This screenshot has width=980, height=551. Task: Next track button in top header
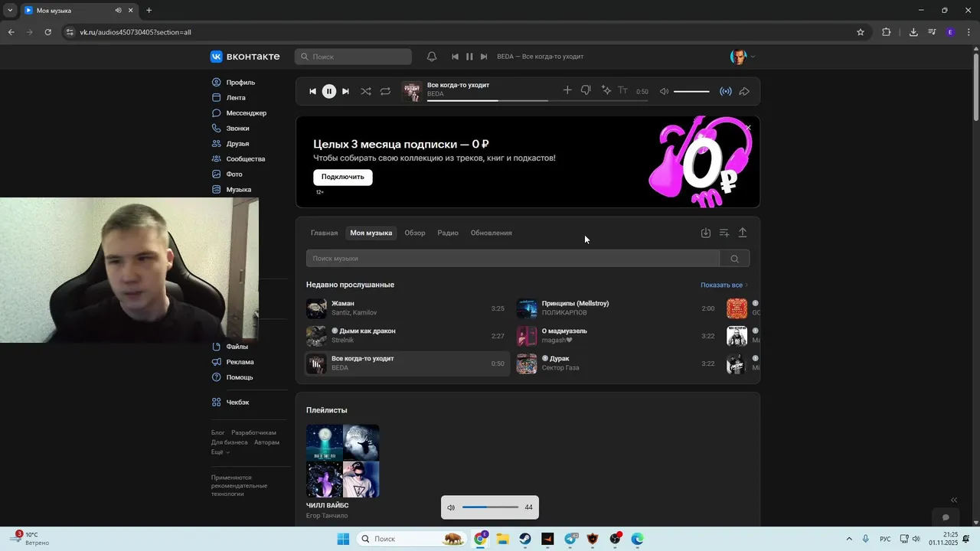tap(483, 57)
